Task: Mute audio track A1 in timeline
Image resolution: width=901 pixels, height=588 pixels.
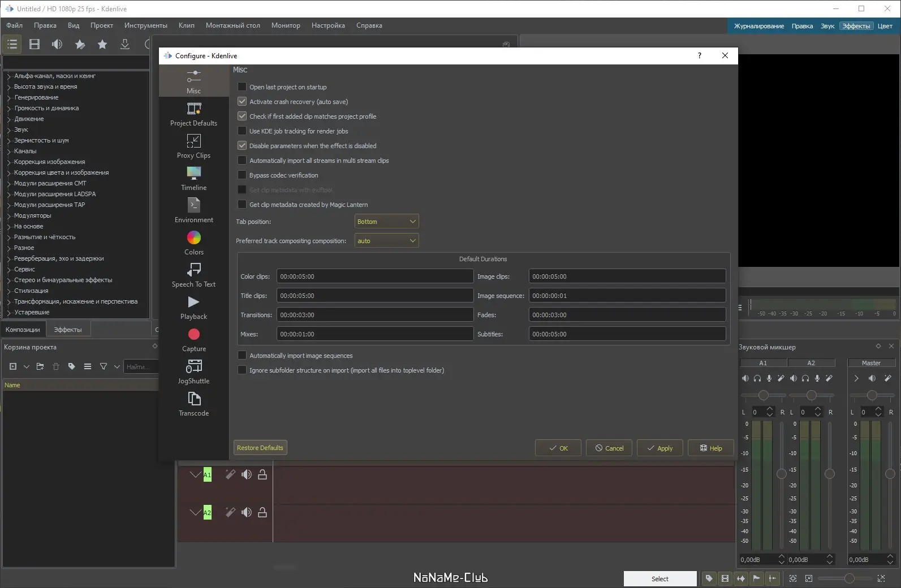Action: (x=247, y=474)
